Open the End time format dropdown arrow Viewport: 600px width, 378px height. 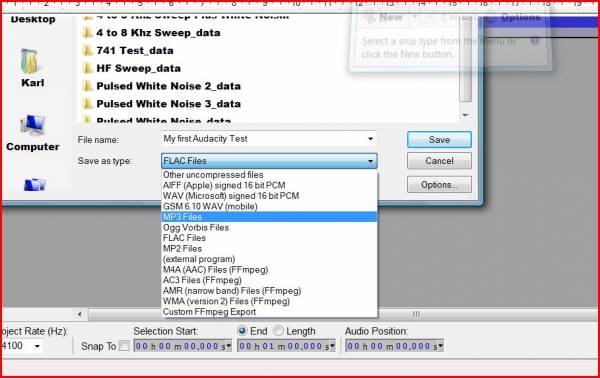point(333,346)
